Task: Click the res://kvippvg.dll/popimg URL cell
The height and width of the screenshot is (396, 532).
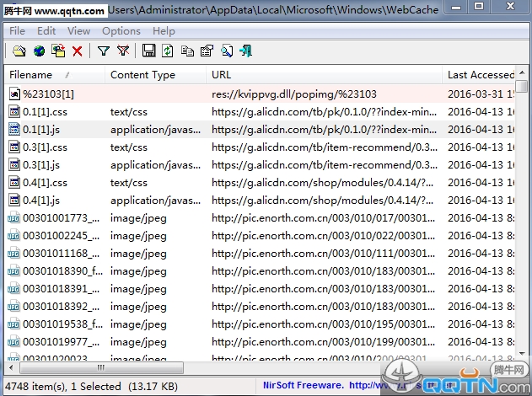Action: click(293, 94)
